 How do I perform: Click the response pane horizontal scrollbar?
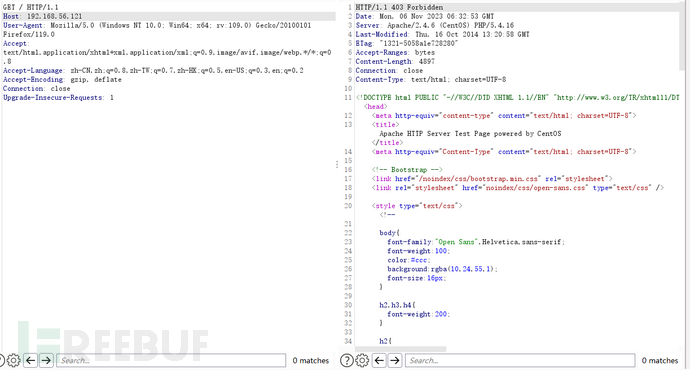coord(400,349)
